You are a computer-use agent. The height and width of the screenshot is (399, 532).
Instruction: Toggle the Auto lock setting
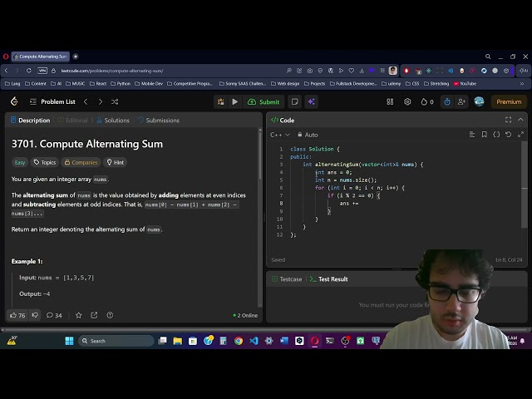click(x=308, y=135)
